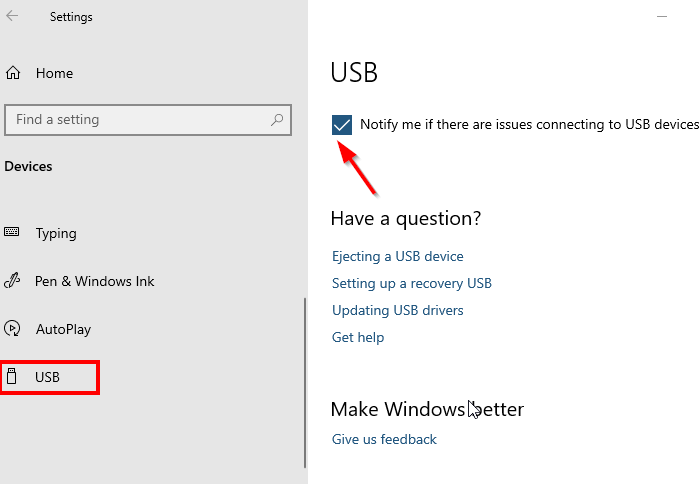Click Setting up a recovery USB
Screen dimensions: 700x484
(x=411, y=283)
